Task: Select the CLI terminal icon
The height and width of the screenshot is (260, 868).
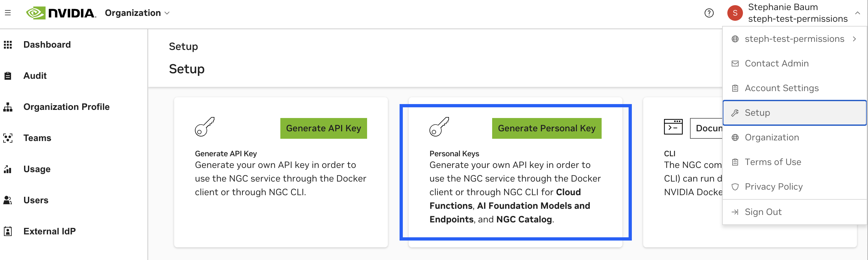Action: [x=673, y=127]
